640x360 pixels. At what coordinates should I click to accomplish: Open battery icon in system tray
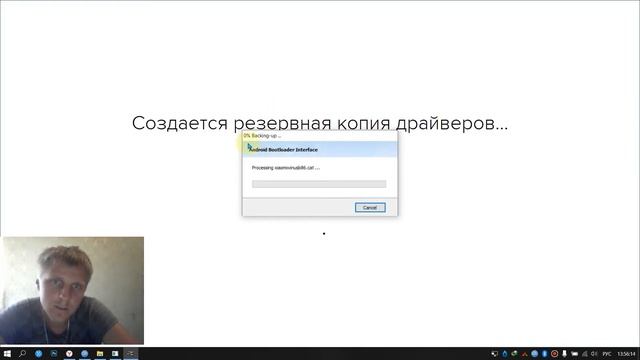pos(574,353)
